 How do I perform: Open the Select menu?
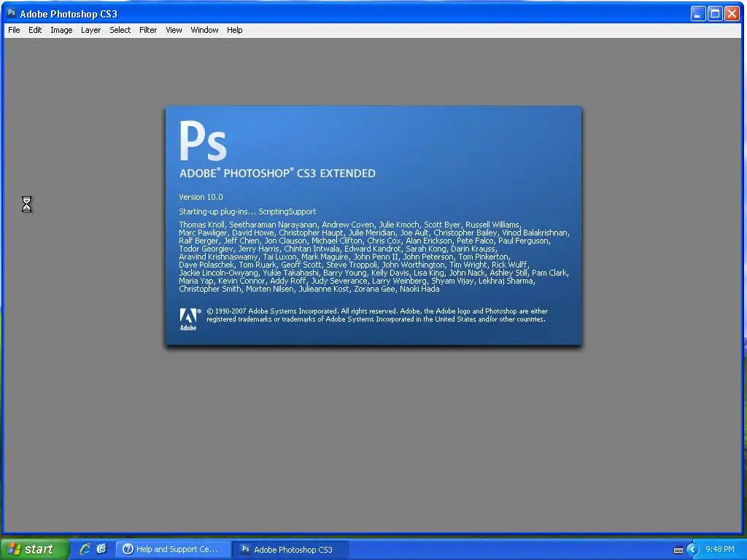pos(120,30)
